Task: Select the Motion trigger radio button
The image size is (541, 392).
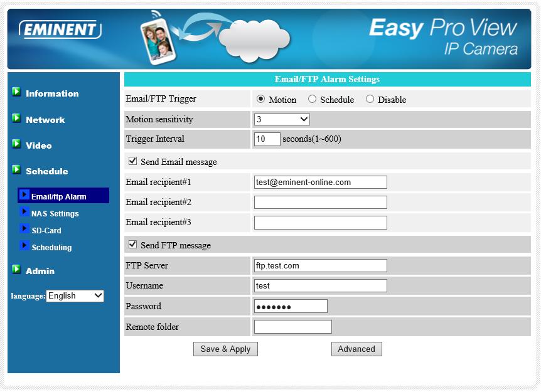Action: [x=260, y=99]
